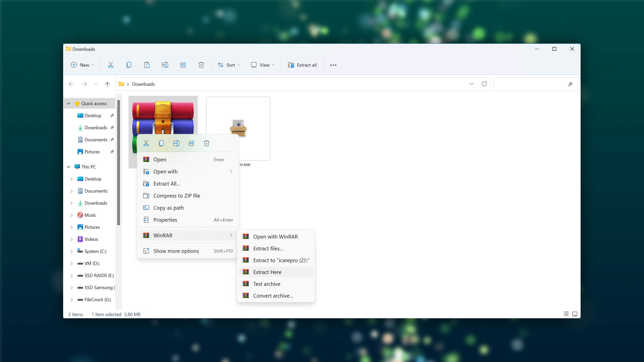Viewport: 644px width, 362px height.
Task: Choose Open with WinRAR
Action: (x=276, y=237)
